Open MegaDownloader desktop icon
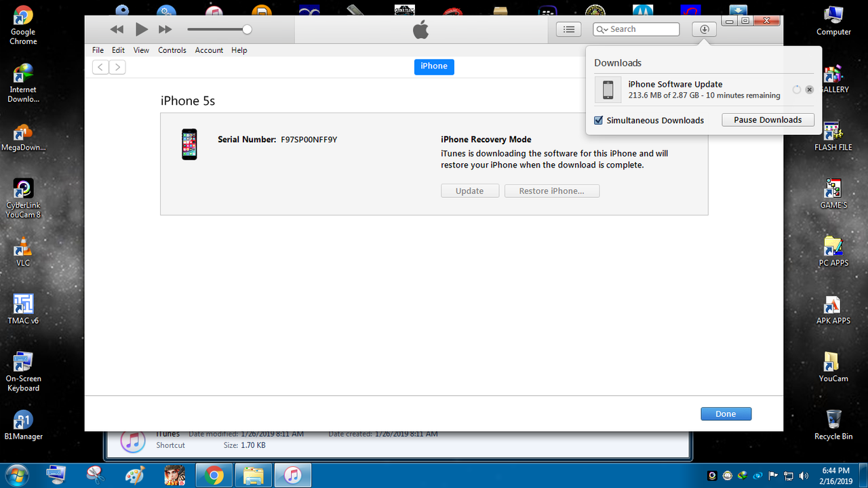Image resolution: width=868 pixels, height=488 pixels. (x=23, y=138)
